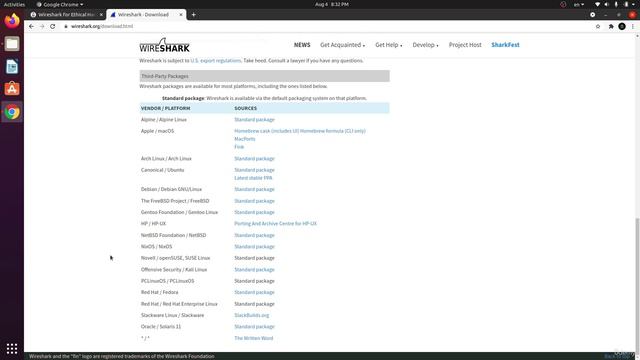Show the applications grid in the dock

(x=12, y=348)
